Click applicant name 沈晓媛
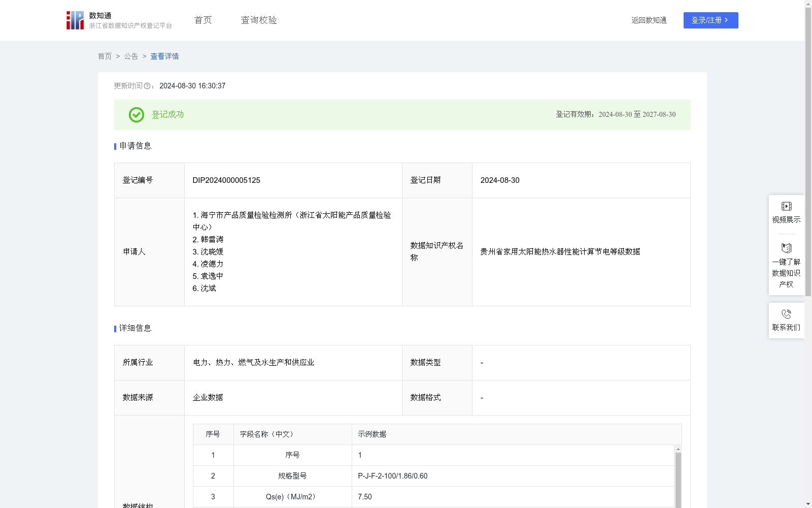 pos(212,251)
